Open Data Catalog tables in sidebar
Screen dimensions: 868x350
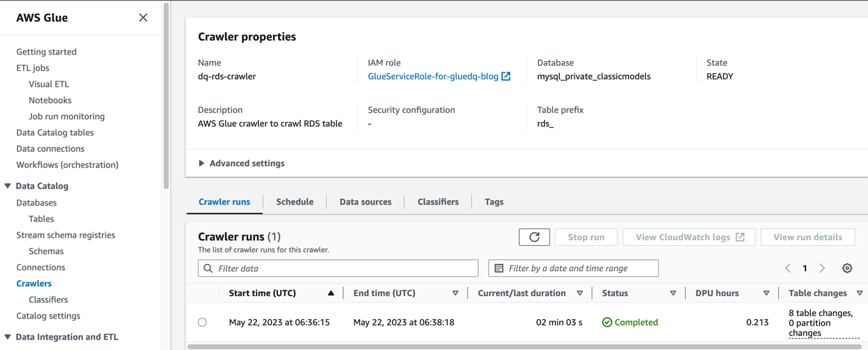click(x=55, y=132)
